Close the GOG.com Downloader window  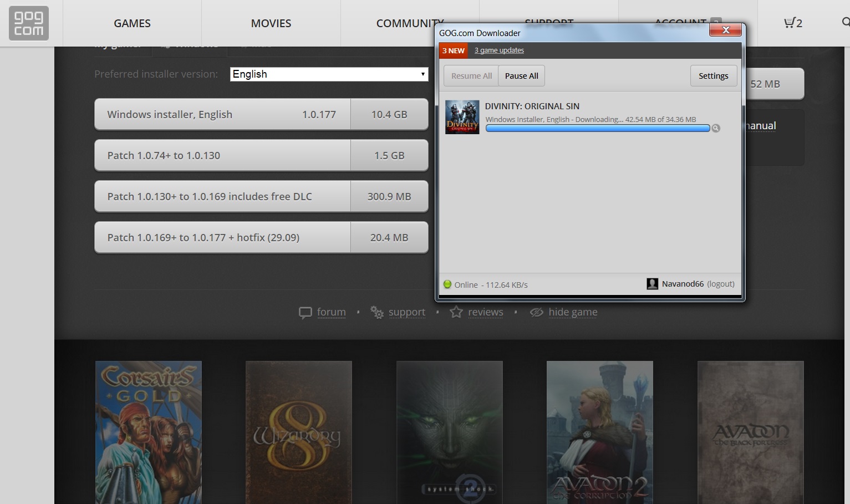pyautogui.click(x=725, y=30)
